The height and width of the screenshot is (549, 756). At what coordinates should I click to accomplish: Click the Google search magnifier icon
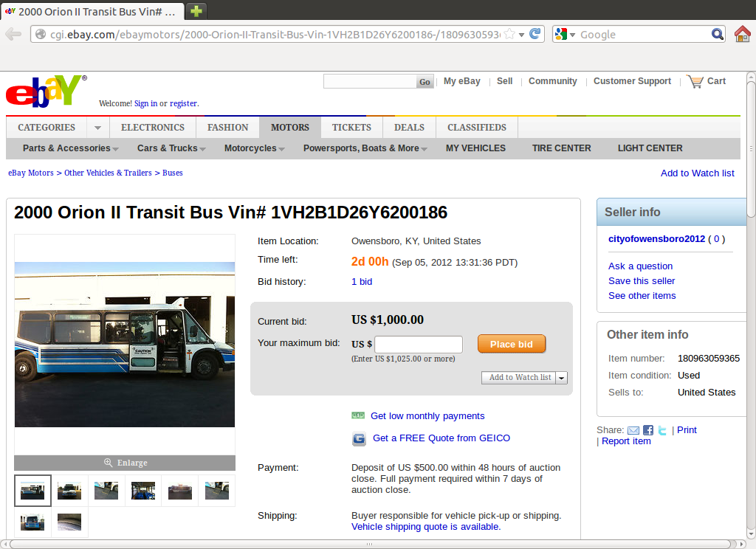[x=718, y=34]
